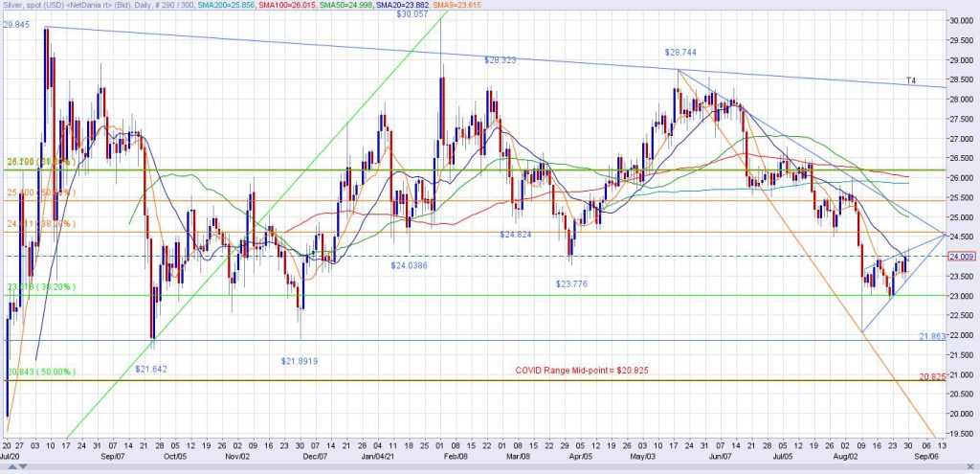980x474 pixels.
Task: Click the $24.0386 price annotation
Action: point(410,266)
